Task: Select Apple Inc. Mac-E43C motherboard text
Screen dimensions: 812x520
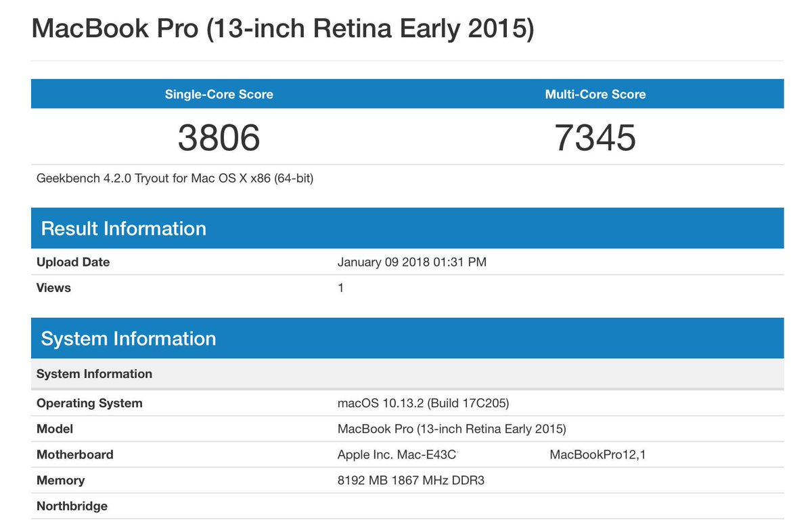Action: [398, 454]
